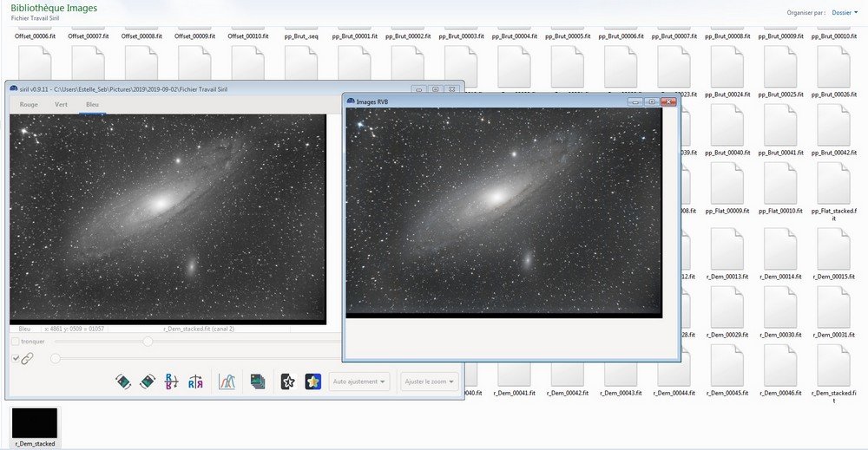The height and width of the screenshot is (450, 868).
Task: Select file icon pp_Flat_stacked.fit
Action: tap(833, 184)
